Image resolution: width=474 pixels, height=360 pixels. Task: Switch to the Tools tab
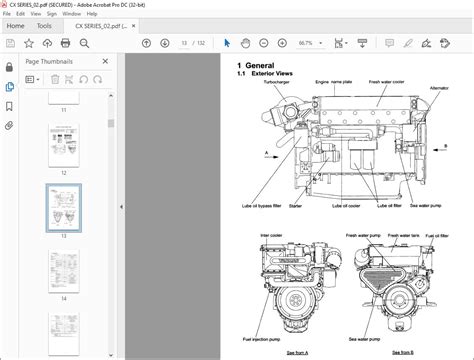coord(44,26)
